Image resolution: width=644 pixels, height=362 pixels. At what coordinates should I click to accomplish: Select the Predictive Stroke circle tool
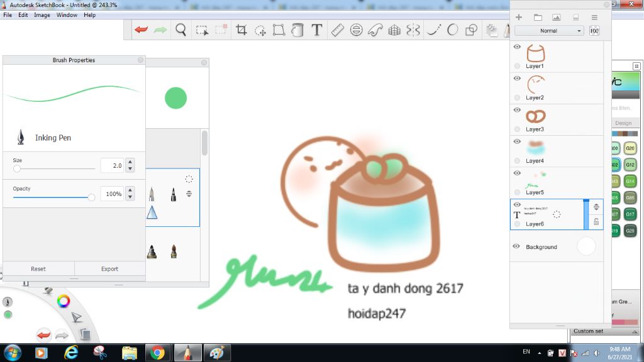coord(453,30)
